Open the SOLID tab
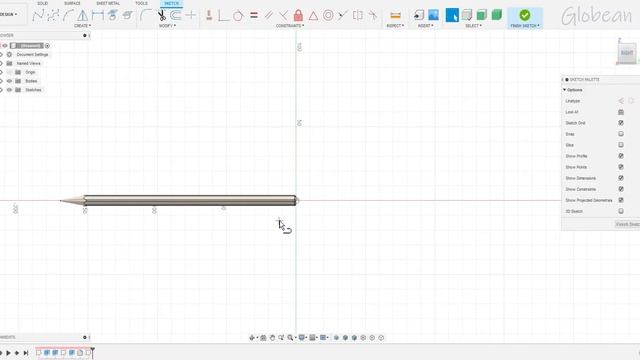The height and width of the screenshot is (360, 640). point(42,3)
